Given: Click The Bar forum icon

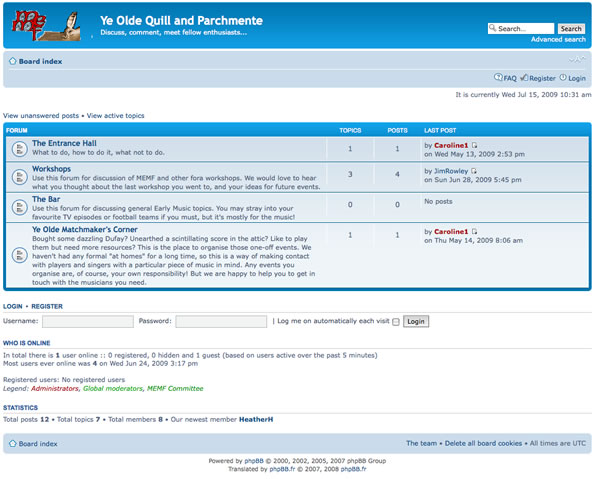Looking at the screenshot, I should [20, 207].
